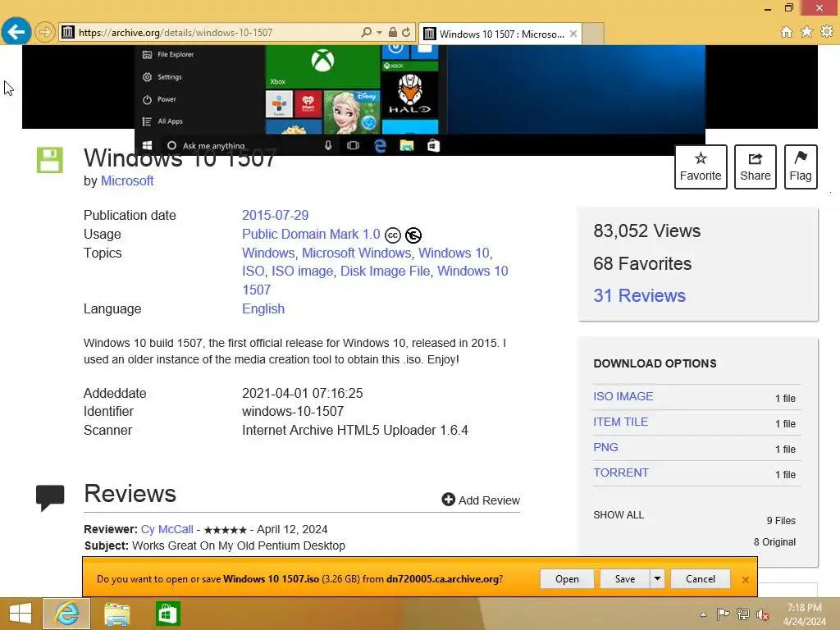Flag this archive item
The width and height of the screenshot is (840, 630).
pyautogui.click(x=801, y=167)
